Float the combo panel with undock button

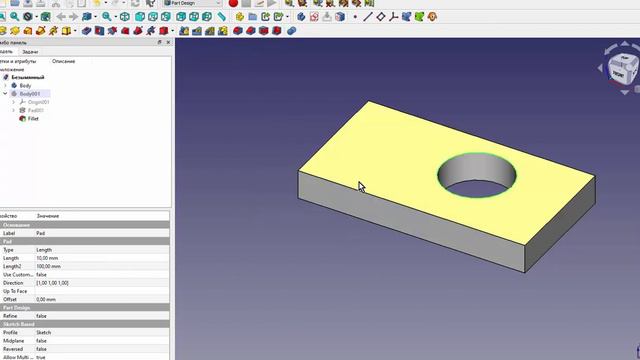tap(159, 42)
